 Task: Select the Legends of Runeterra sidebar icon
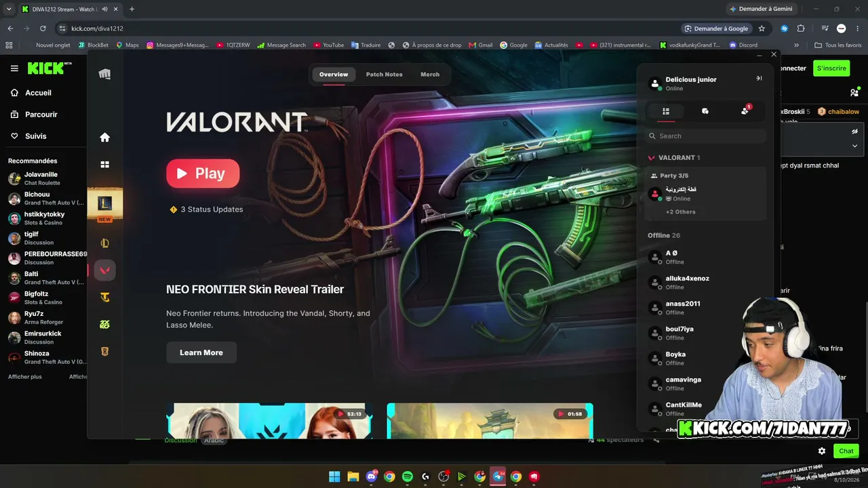pyautogui.click(x=104, y=352)
